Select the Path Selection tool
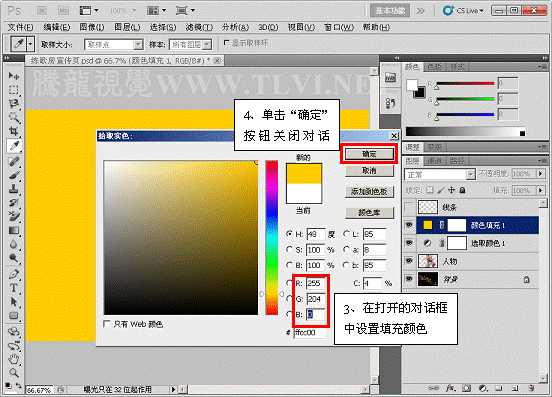 (14, 302)
